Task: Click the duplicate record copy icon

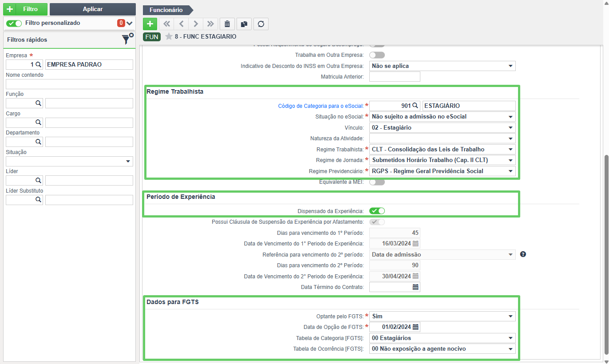Action: click(244, 24)
